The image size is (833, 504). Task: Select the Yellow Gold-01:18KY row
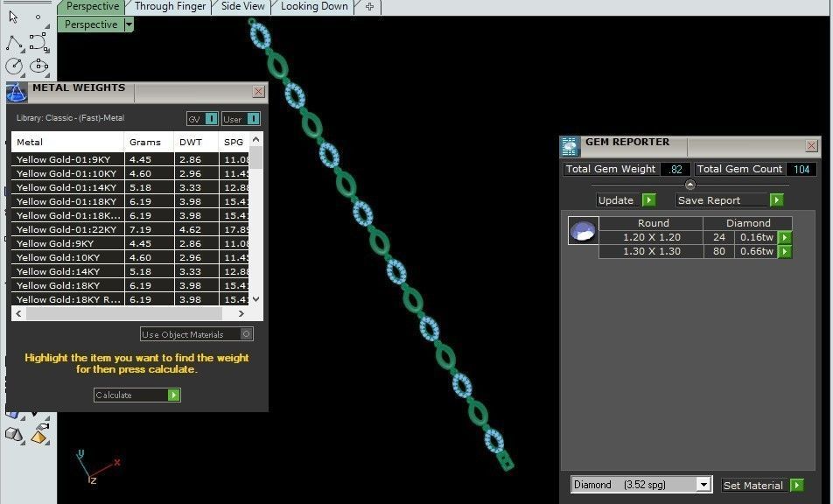tap(130, 201)
